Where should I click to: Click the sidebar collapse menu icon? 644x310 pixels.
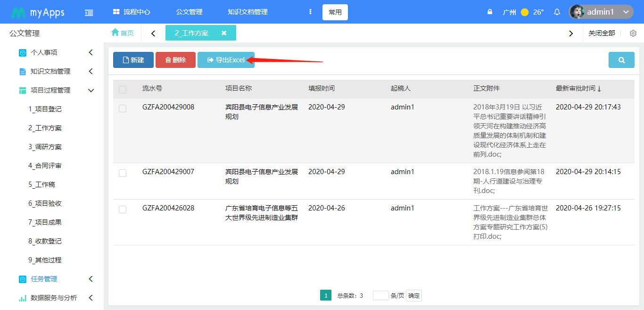click(89, 13)
